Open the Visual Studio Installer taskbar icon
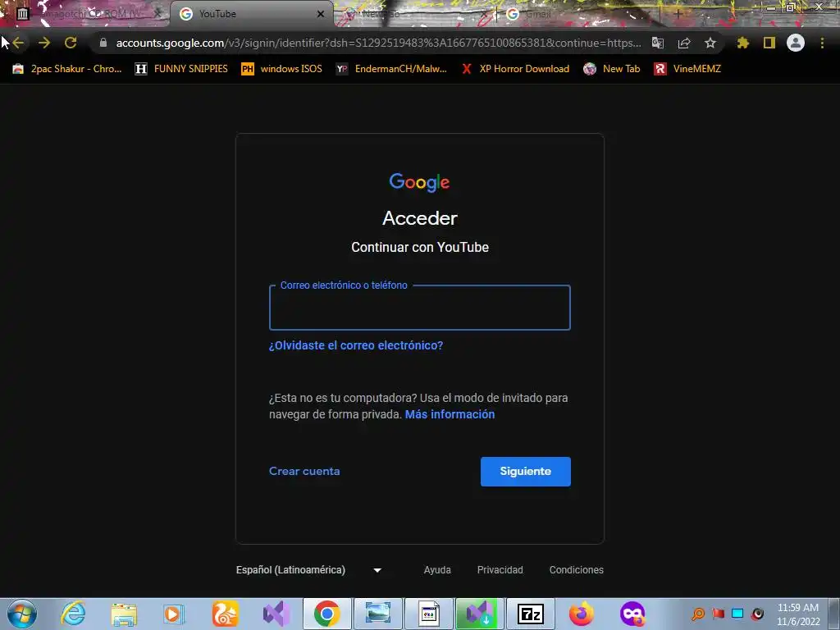 pos(479,614)
